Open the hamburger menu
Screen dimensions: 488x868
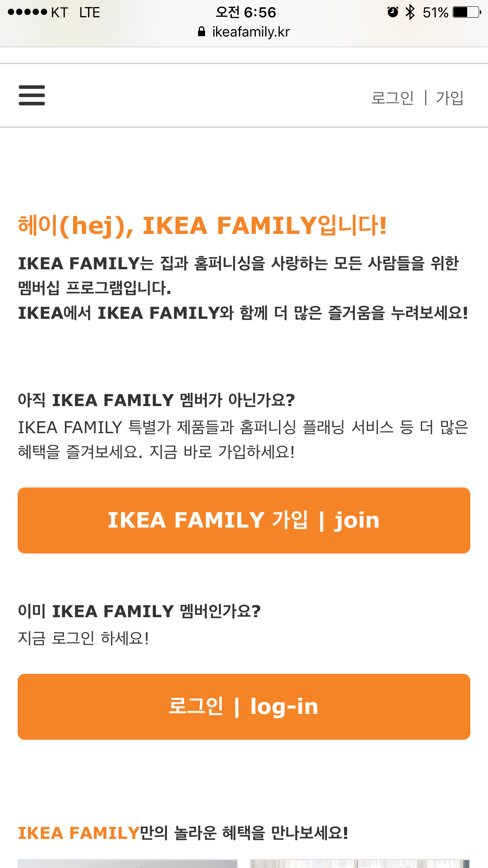32,96
